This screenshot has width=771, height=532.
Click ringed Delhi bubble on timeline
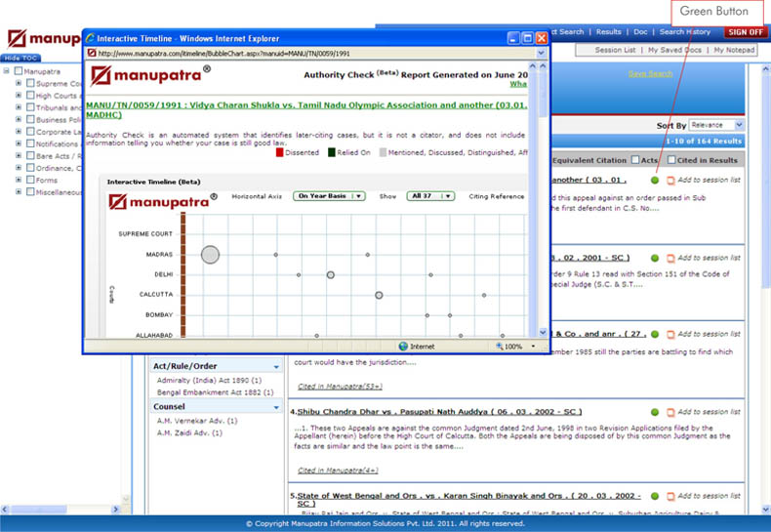coord(331,275)
